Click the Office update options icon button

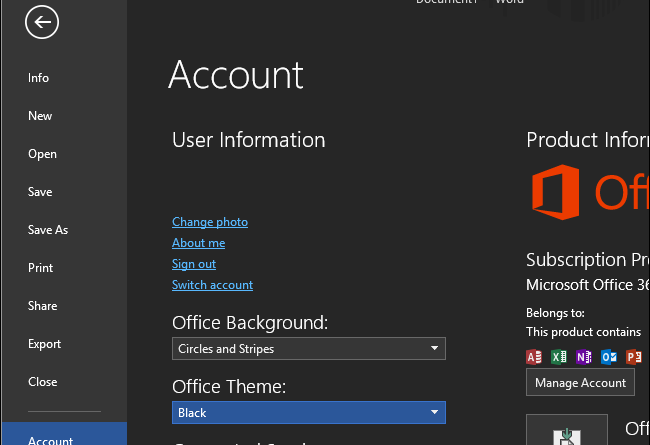(x=566, y=432)
